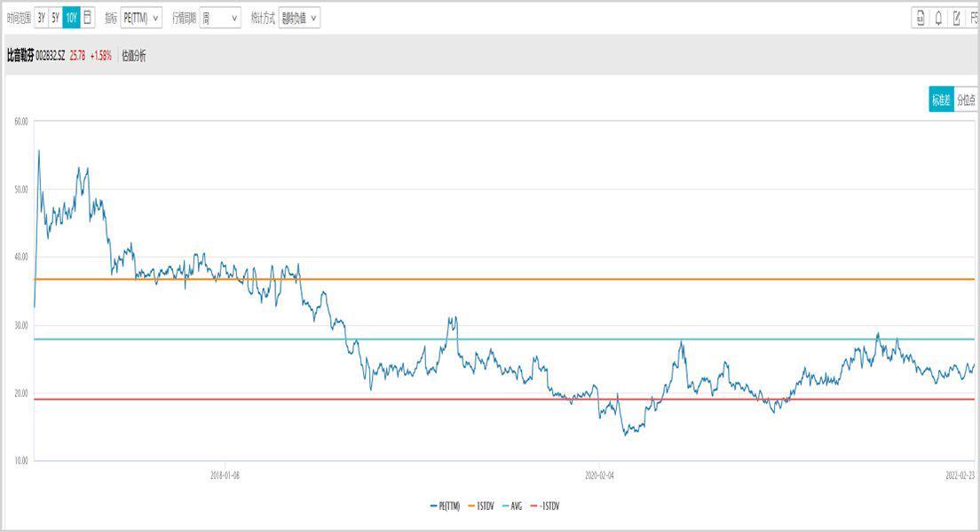Switch to the 分位点 tab
Image resolution: width=980 pixels, height=532 pixels.
pos(966,100)
